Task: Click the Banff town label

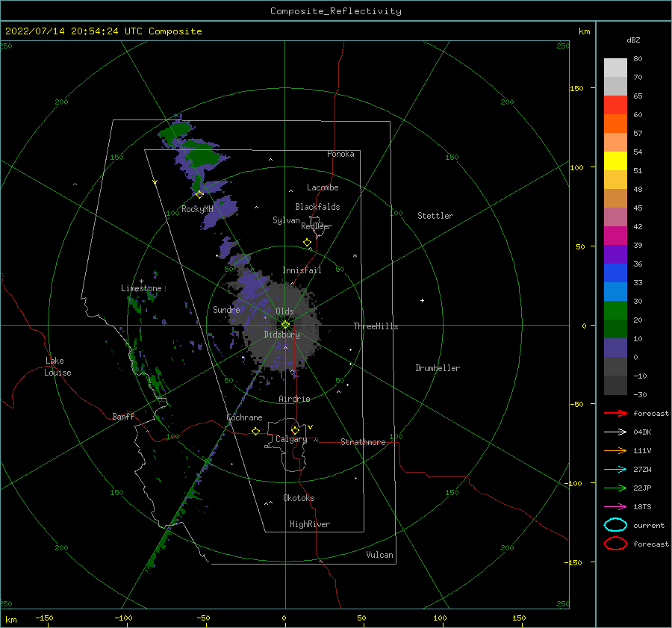Action: click(x=123, y=416)
